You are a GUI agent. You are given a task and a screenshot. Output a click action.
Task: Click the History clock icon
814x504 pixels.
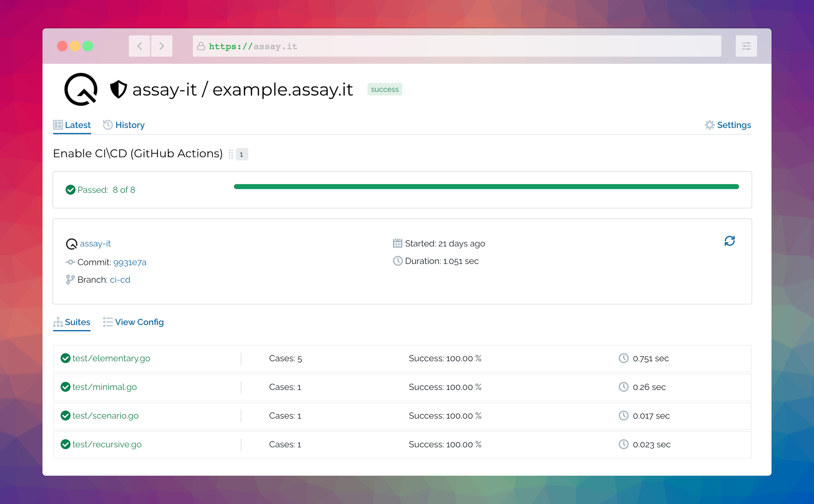coord(108,125)
